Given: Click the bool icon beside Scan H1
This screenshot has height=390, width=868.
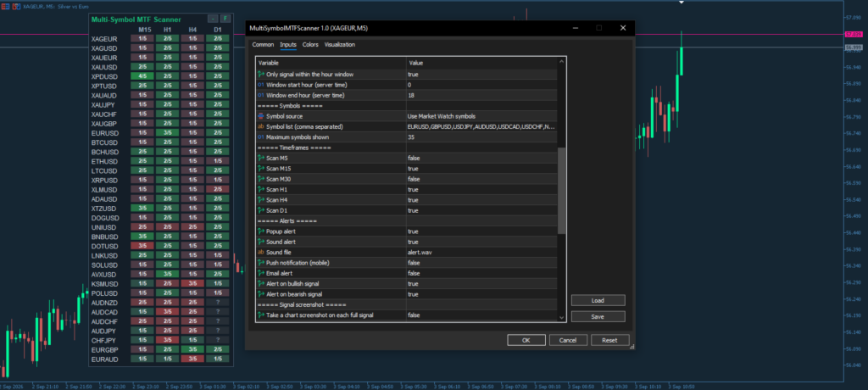Looking at the screenshot, I should 261,189.
